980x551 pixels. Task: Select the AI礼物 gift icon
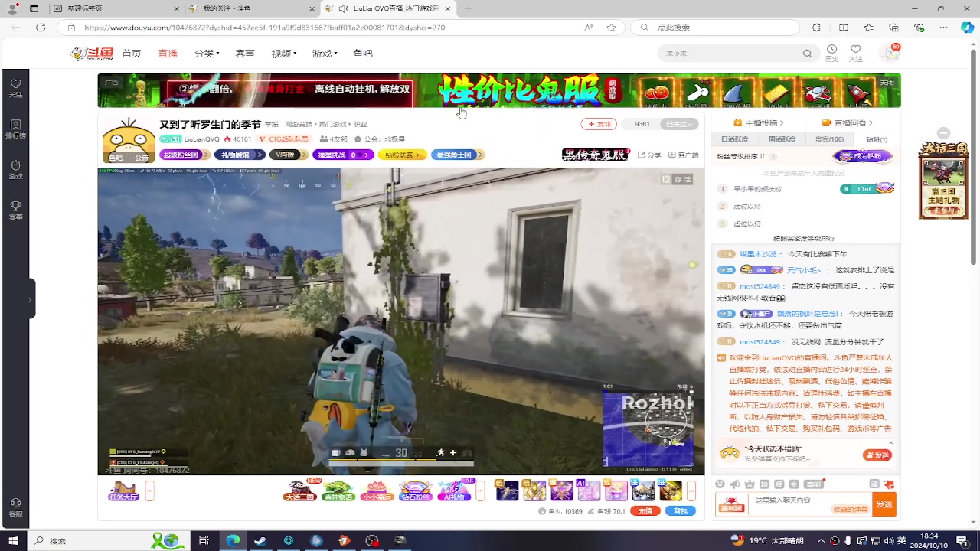coord(454,491)
